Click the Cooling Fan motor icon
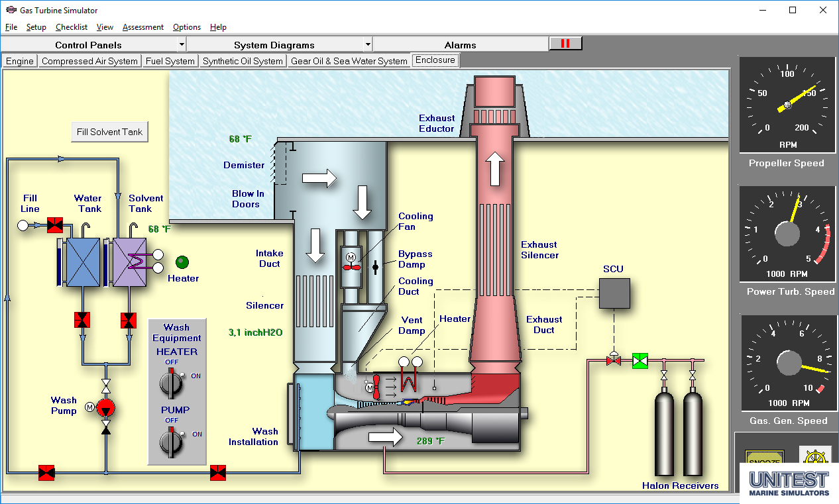 pyautogui.click(x=351, y=257)
